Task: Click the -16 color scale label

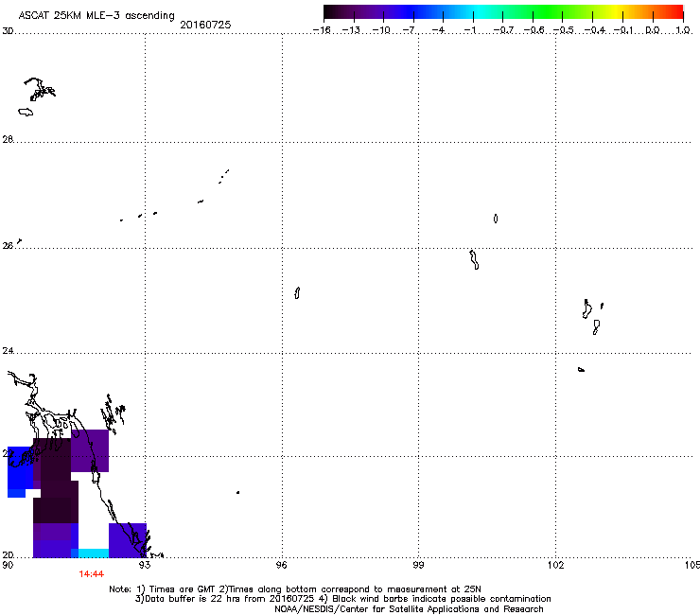Action: [322, 30]
